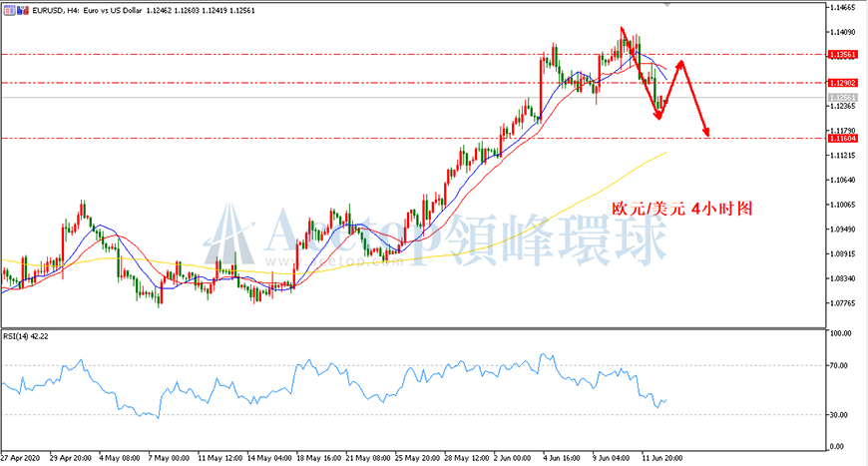Click the 11 Jun 20:00 time axis label
The image size is (868, 466).
point(661,458)
